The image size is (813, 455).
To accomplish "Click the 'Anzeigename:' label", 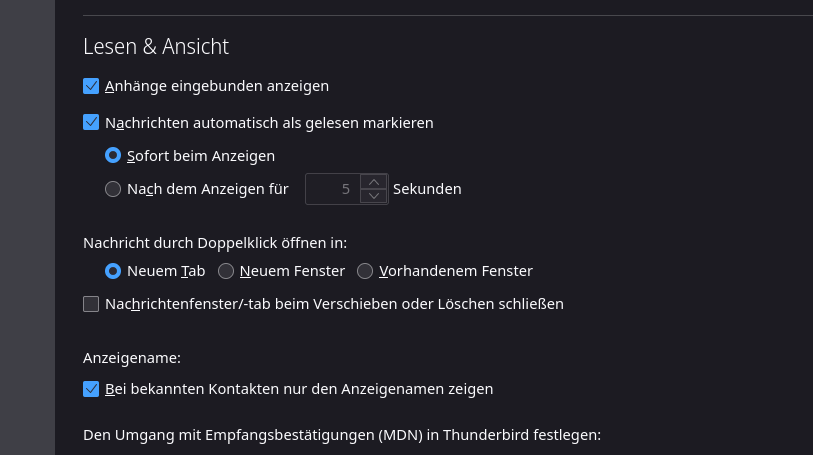I will click(131, 356).
